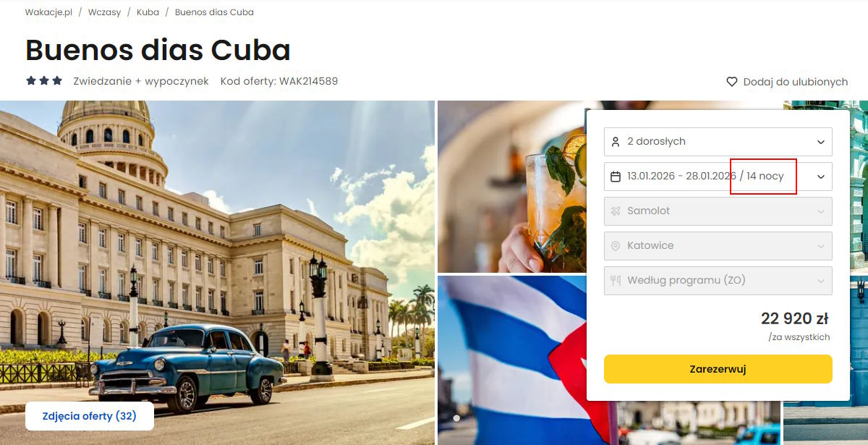Click the person icon in guests field
This screenshot has height=445, width=868.
point(616,142)
